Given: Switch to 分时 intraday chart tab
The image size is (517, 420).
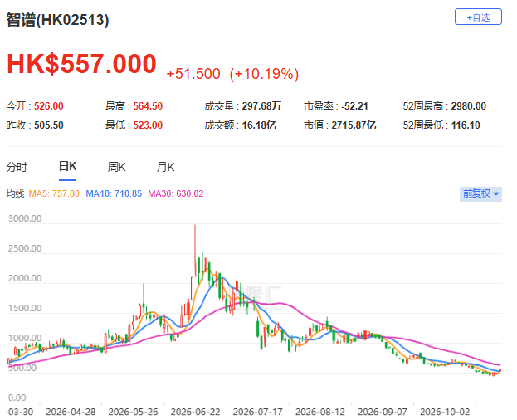Looking at the screenshot, I should [17, 167].
